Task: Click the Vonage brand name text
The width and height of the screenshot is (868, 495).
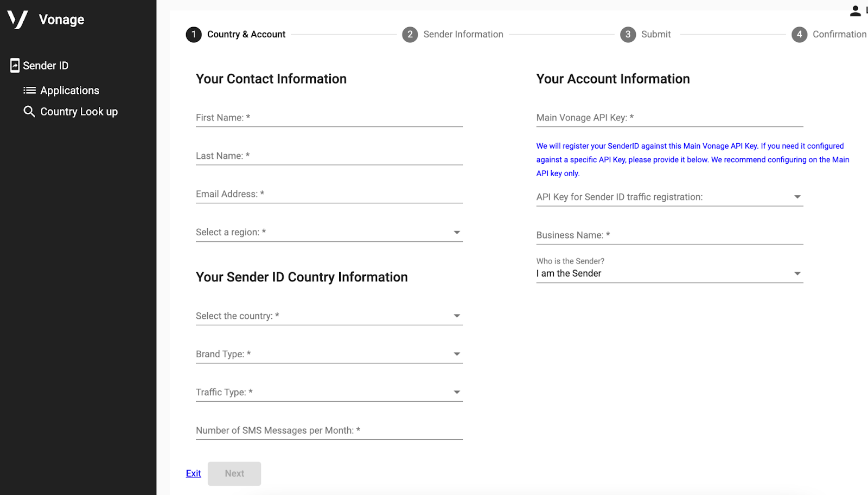Action: coord(62,20)
